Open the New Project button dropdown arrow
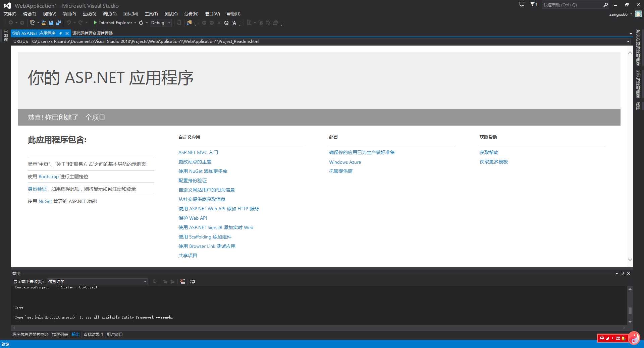The image size is (644, 348). (38, 23)
